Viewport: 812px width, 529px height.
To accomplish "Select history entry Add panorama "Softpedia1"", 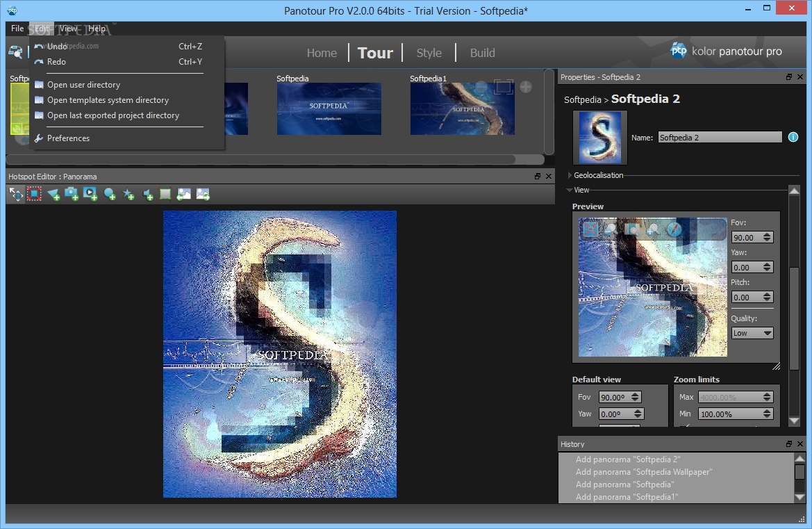I will point(627,497).
